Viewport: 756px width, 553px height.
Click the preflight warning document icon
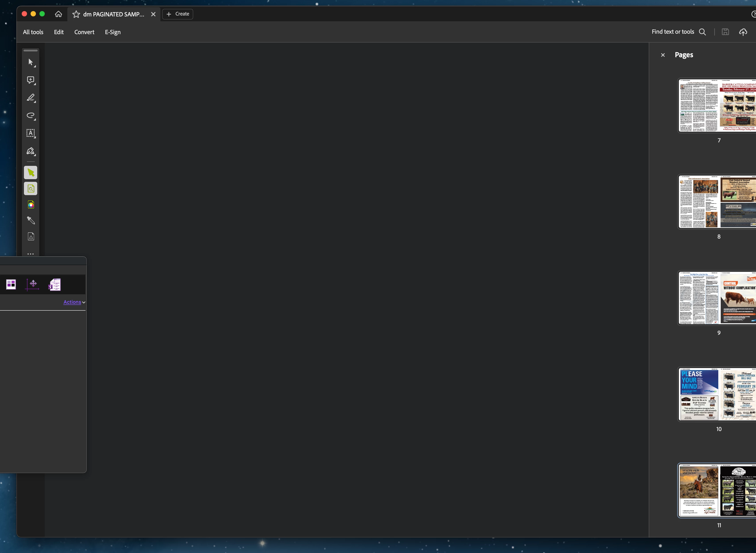click(31, 237)
